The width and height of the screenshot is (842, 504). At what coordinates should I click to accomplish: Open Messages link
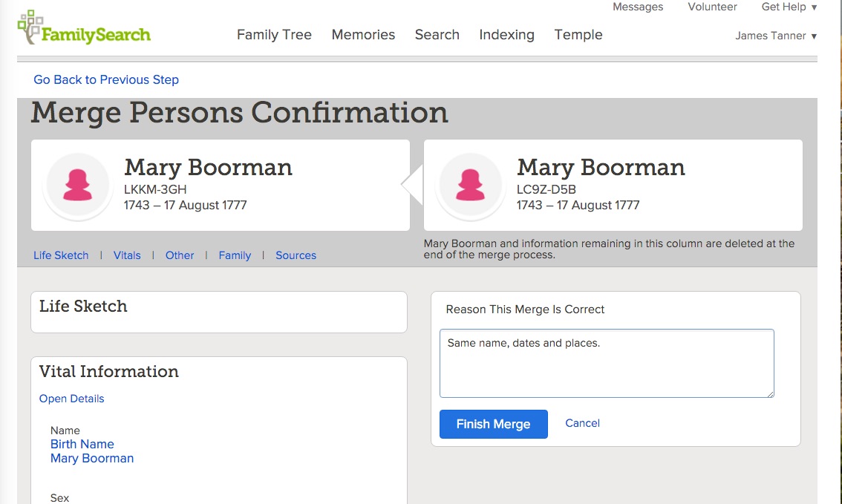[x=638, y=7]
